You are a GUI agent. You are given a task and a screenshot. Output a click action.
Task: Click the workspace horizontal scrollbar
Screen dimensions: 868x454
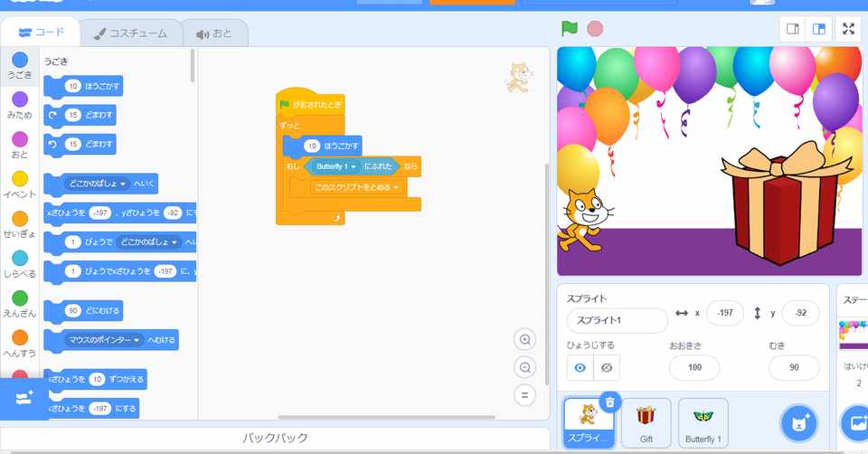[386, 417]
